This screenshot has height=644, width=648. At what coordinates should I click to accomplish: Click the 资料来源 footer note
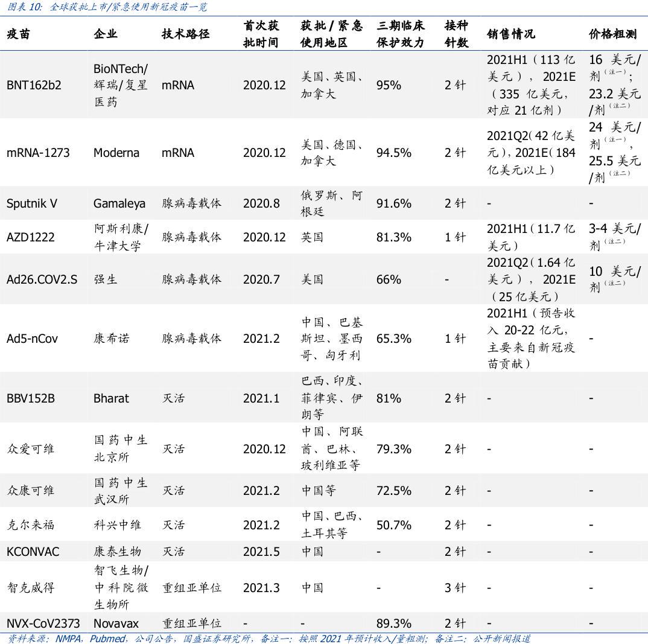tap(268, 639)
